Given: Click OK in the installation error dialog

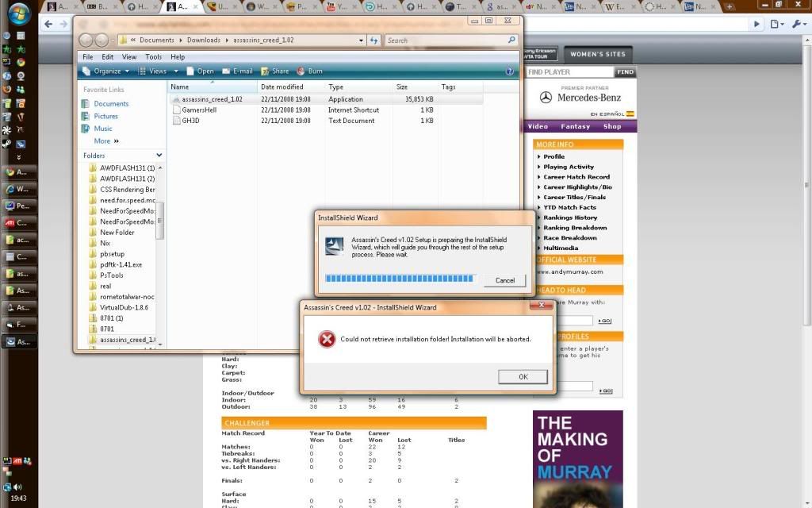Looking at the screenshot, I should pyautogui.click(x=523, y=377).
